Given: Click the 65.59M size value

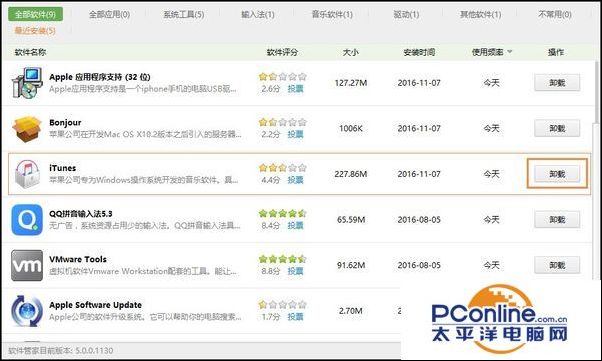Looking at the screenshot, I should (x=351, y=220).
